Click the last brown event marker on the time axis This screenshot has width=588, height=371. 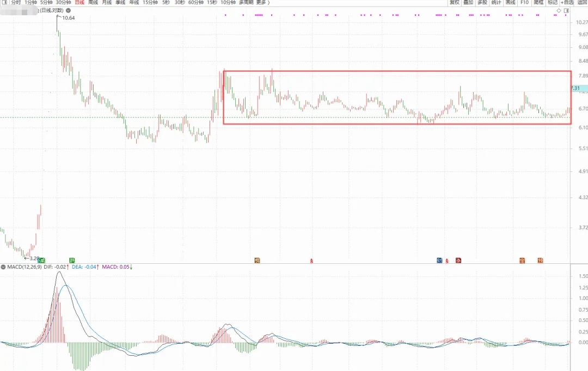541,261
